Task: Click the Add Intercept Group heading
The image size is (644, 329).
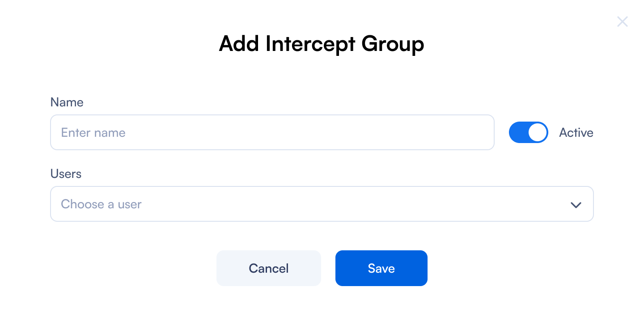Action: coord(322,44)
